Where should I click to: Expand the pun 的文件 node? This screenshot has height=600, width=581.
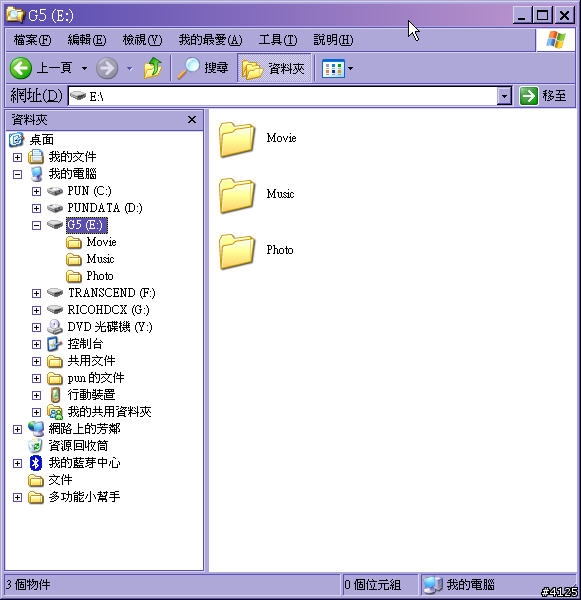pyautogui.click(x=36, y=378)
